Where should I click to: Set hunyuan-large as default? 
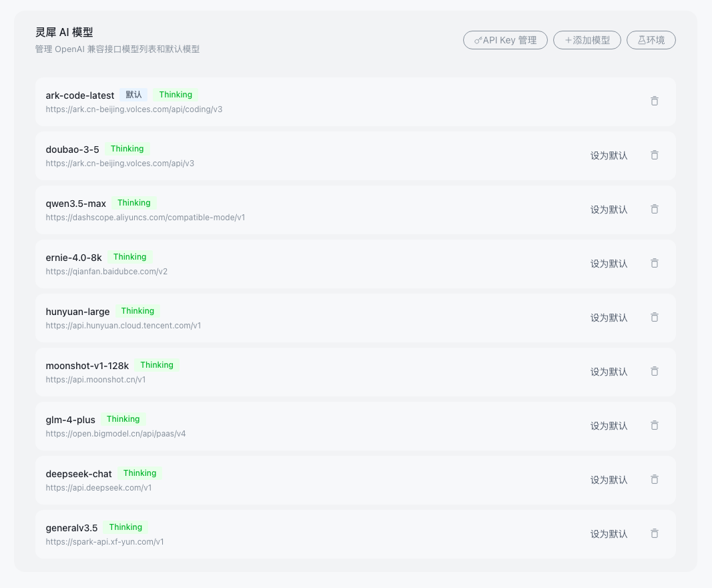(x=609, y=318)
